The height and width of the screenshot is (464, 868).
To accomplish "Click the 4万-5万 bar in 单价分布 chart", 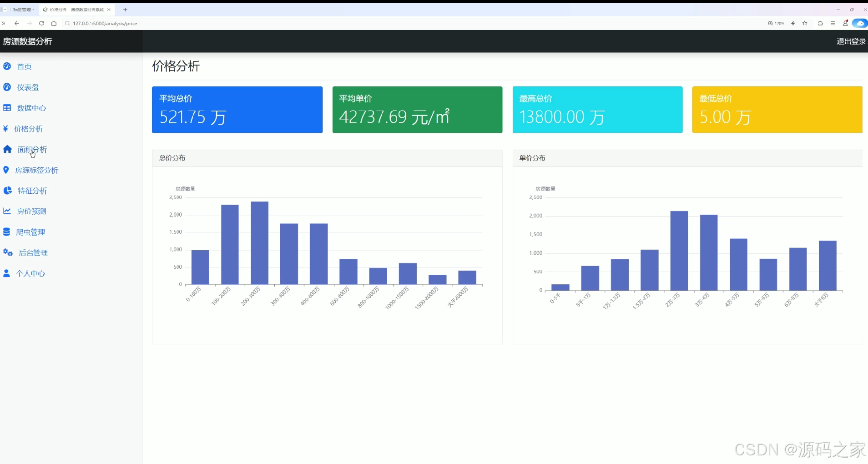I will point(738,265).
